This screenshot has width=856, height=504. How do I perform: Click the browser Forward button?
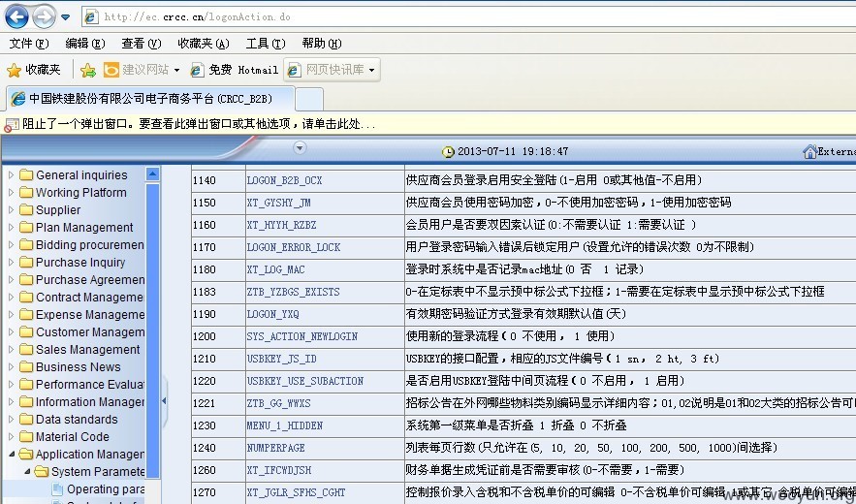pyautogui.click(x=45, y=16)
